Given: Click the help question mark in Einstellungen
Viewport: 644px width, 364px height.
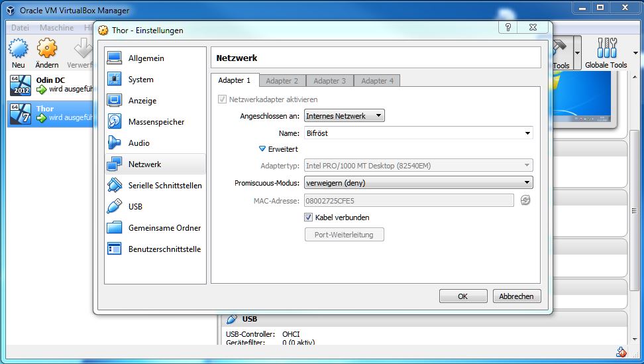Looking at the screenshot, I should [x=508, y=27].
